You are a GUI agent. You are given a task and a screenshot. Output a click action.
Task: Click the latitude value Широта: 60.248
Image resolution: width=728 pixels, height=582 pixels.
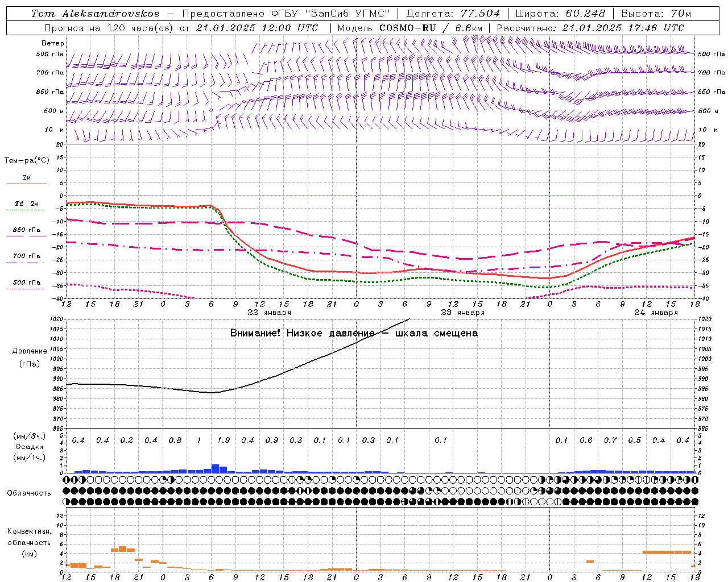click(561, 14)
